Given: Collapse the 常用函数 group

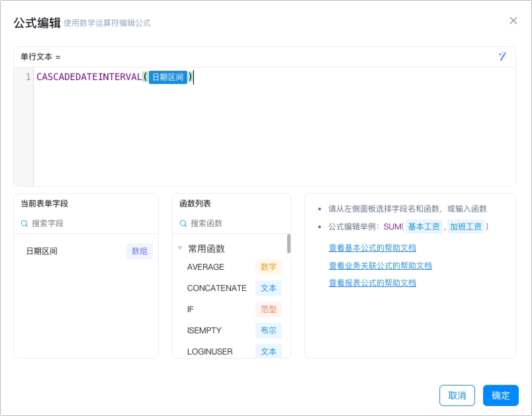Looking at the screenshot, I should click(180, 248).
